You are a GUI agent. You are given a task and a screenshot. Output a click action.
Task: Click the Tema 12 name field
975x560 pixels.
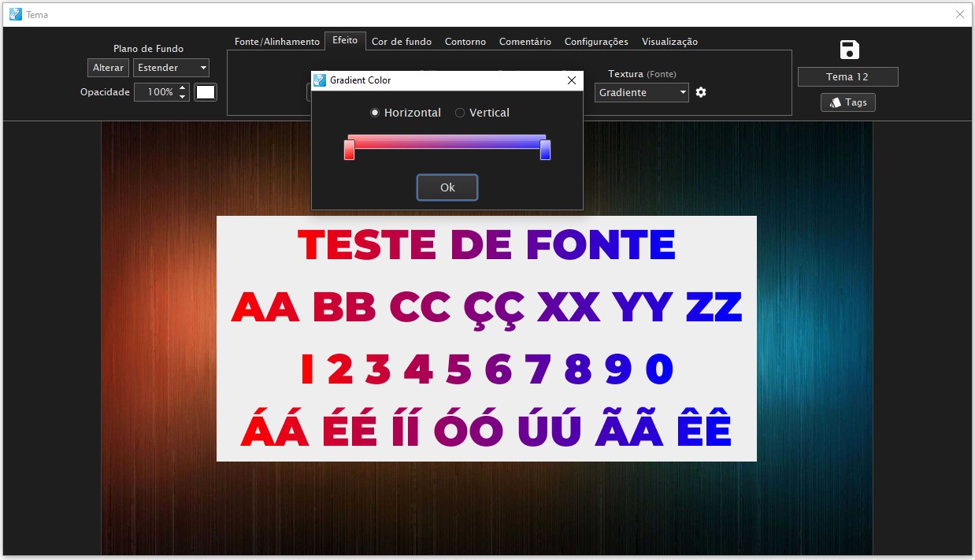tap(847, 76)
